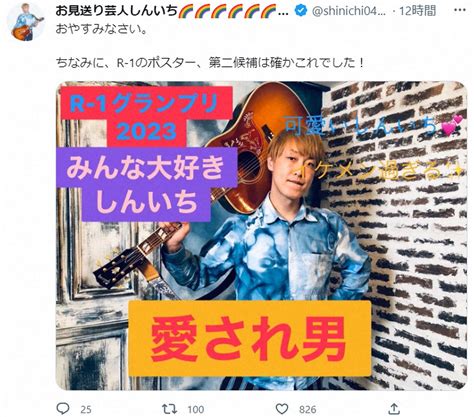Open the お見送り芸人しんいち profile name
This screenshot has width=474, height=417.
[116, 11]
